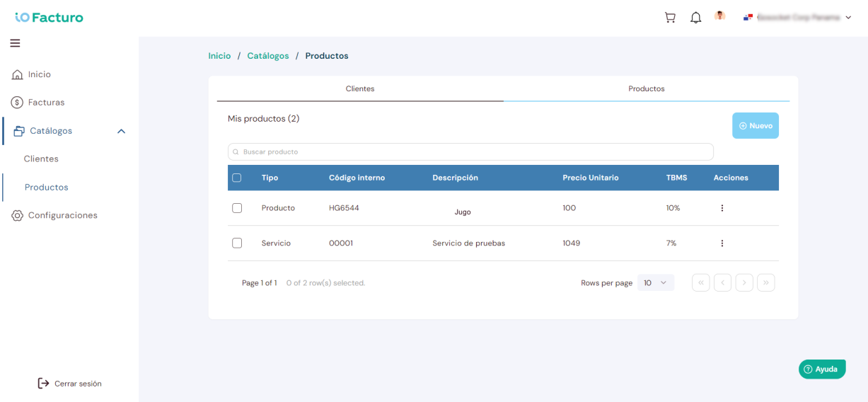Collapse the Catálogos sidebar section
868x402 pixels.
pyautogui.click(x=121, y=131)
